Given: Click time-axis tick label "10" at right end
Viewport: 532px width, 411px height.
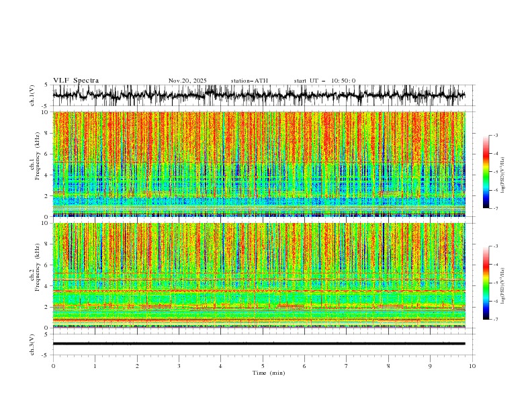Looking at the screenshot, I should pyautogui.click(x=472, y=366).
